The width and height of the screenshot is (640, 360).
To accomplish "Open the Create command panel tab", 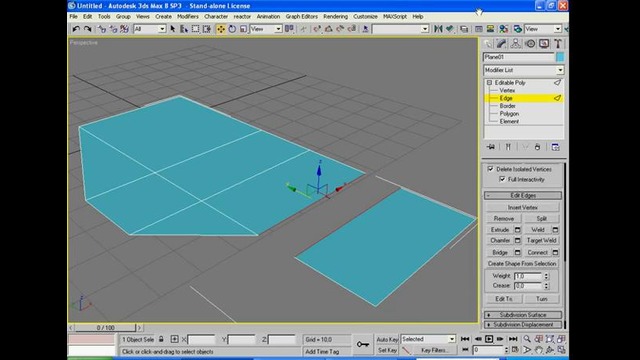I will pyautogui.click(x=488, y=44).
